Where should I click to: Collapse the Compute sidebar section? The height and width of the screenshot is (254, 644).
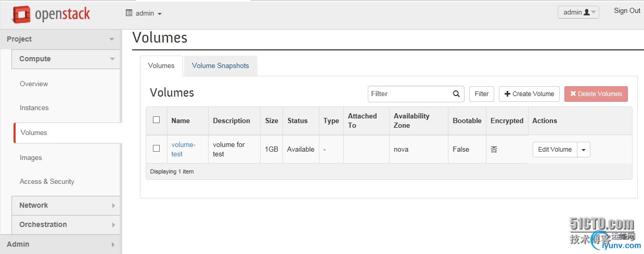tap(66, 59)
